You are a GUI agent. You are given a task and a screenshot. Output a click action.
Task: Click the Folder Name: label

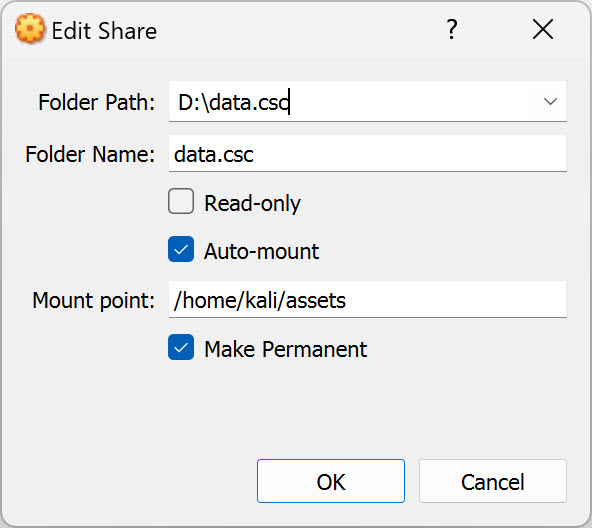pyautogui.click(x=90, y=154)
